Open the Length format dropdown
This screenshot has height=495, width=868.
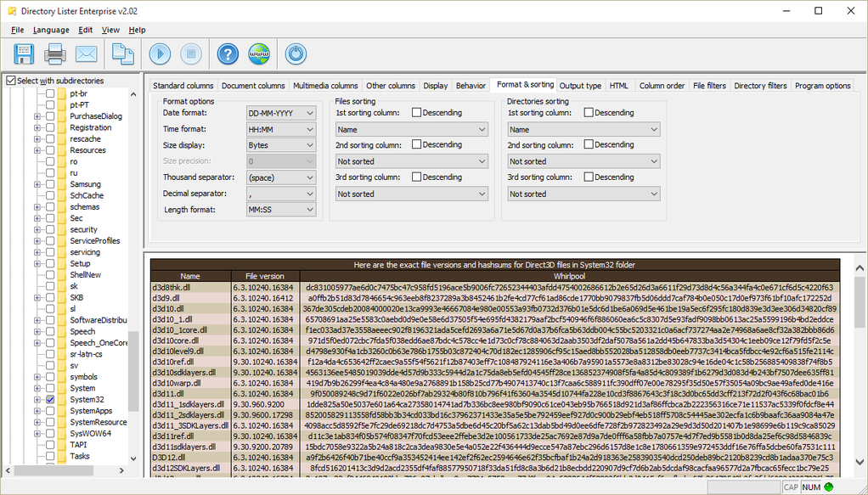pos(281,210)
